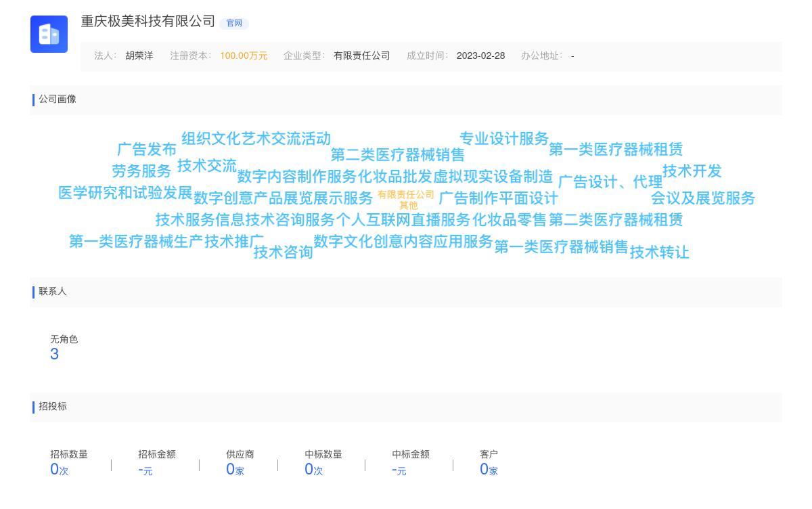This screenshot has height=509, width=812.
Task: Click word cloud tag 技术交流
Action: [x=207, y=166]
